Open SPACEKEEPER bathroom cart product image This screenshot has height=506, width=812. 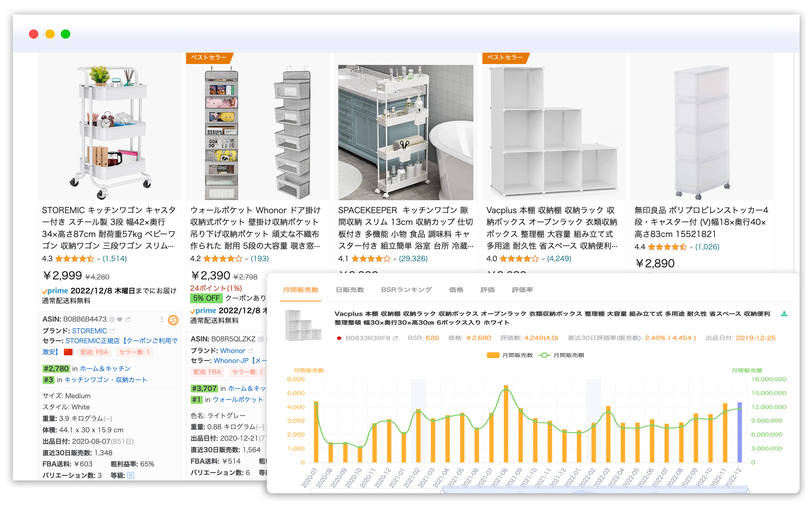coord(406,132)
